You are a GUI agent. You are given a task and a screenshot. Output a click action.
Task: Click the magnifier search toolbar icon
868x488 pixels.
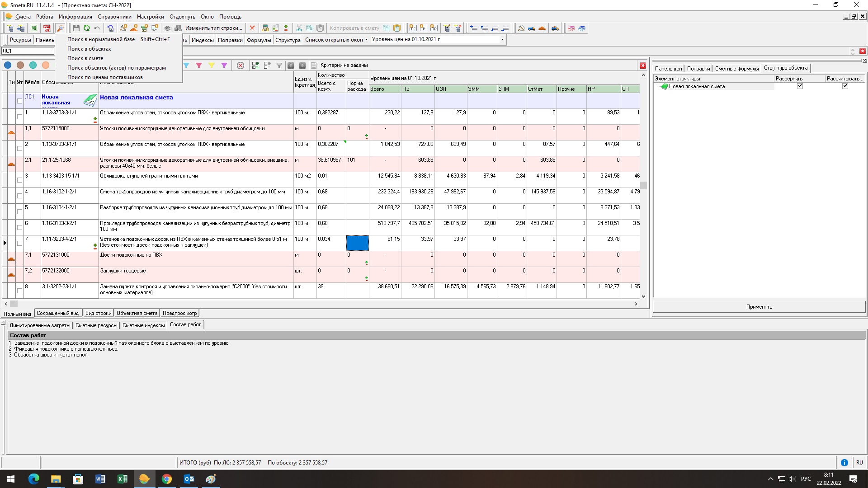[60, 28]
